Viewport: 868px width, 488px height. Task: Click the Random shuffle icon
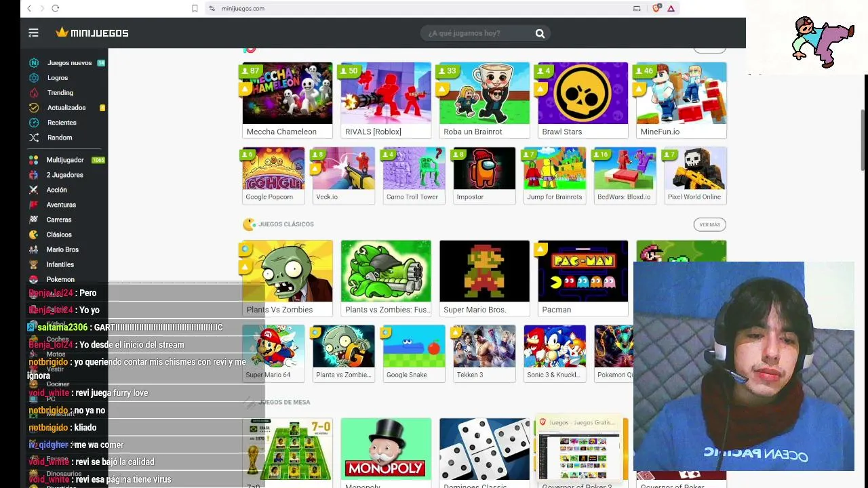(x=34, y=137)
